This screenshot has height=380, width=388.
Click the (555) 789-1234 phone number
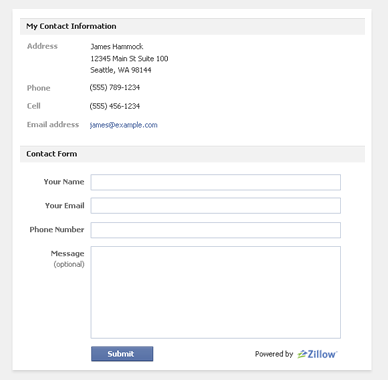click(115, 88)
